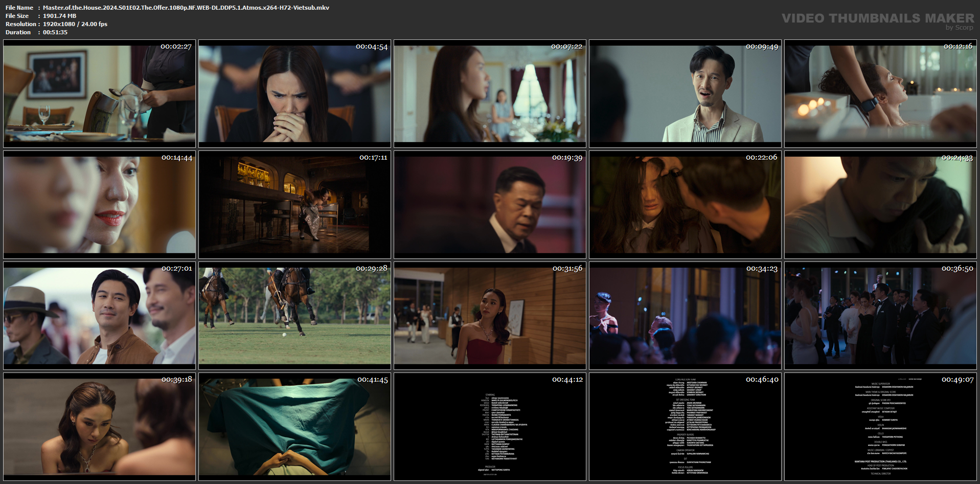Select the thumbnail at 00:22:06

[x=685, y=205]
